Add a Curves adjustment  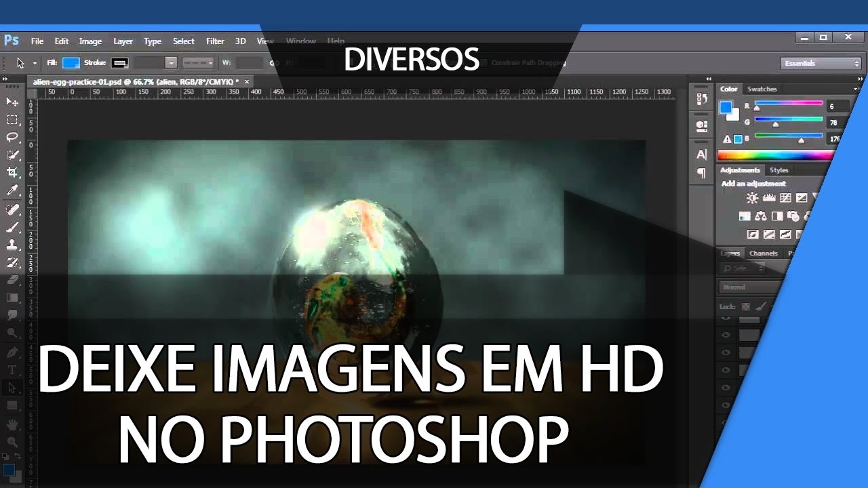coord(785,198)
